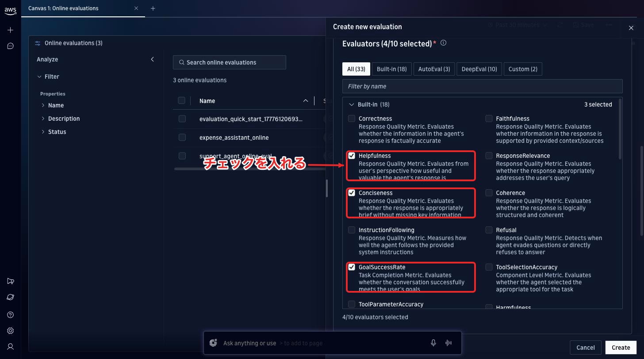Expand the Status property filter
The image size is (644, 359).
(43, 132)
